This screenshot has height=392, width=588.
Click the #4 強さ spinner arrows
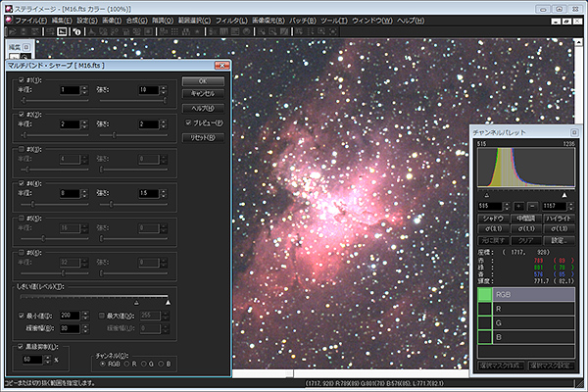click(163, 194)
